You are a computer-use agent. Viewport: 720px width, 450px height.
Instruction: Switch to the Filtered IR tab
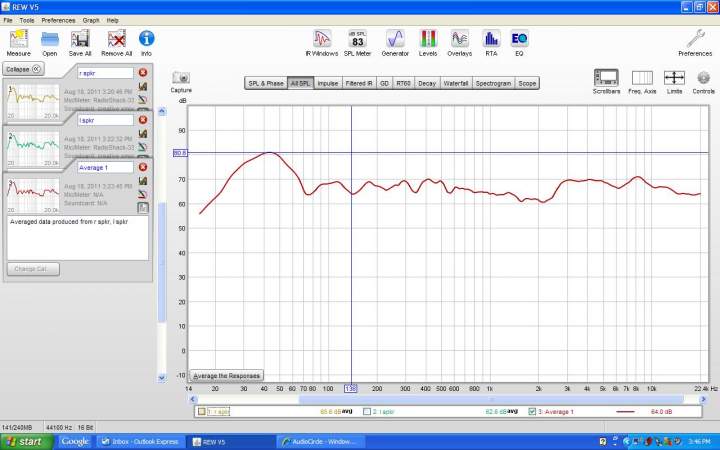pyautogui.click(x=359, y=83)
